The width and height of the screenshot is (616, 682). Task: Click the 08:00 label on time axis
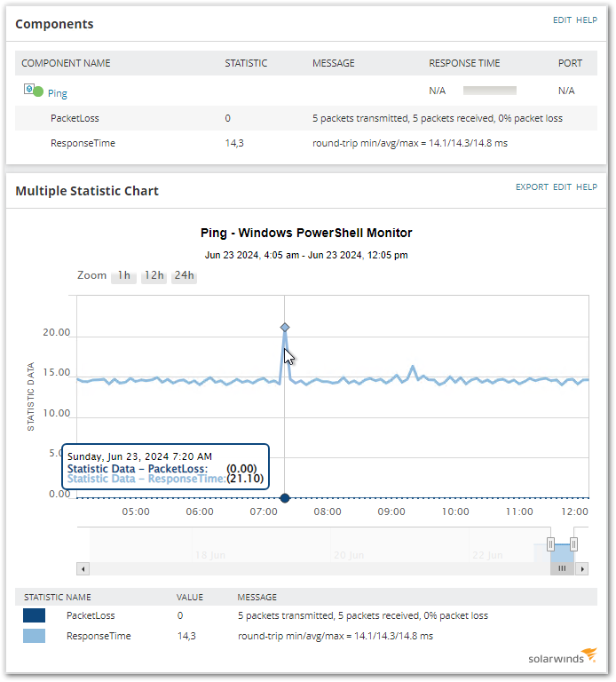point(328,511)
